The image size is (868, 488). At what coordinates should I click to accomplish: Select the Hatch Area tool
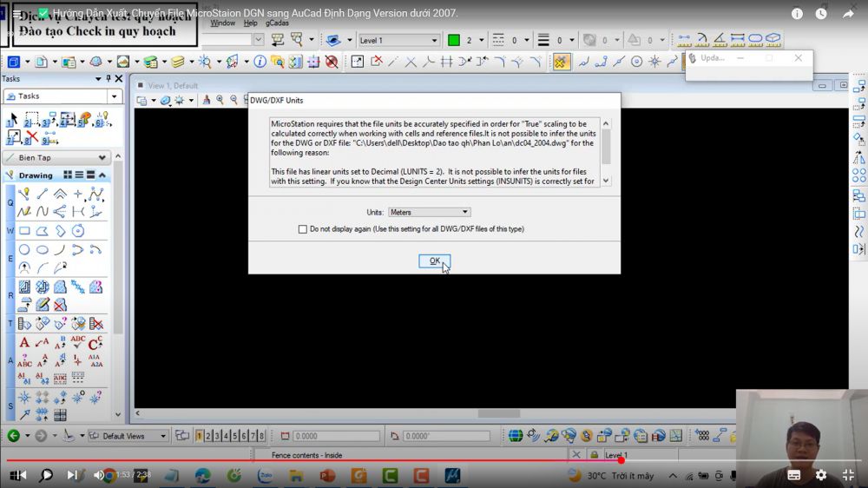pyautogui.click(x=24, y=287)
